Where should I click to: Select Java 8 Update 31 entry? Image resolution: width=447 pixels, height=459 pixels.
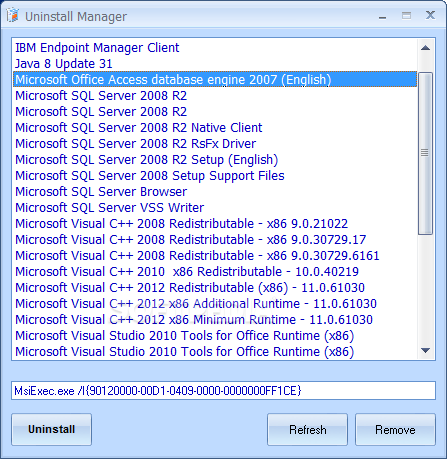click(x=215, y=64)
